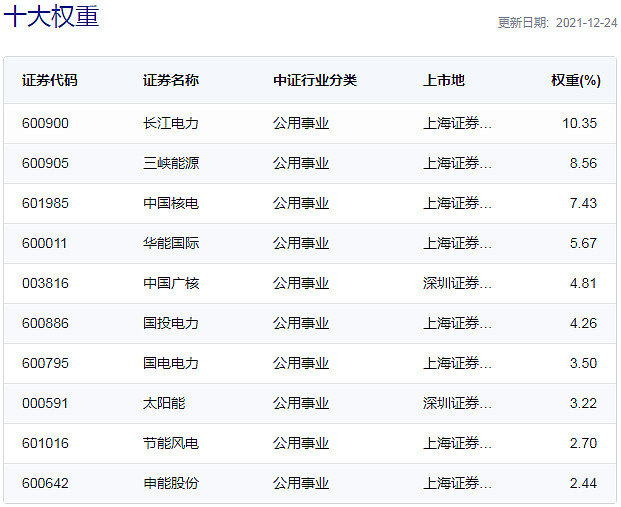Click the 权重(%) column header
The width and height of the screenshot is (621, 507).
coord(576,80)
